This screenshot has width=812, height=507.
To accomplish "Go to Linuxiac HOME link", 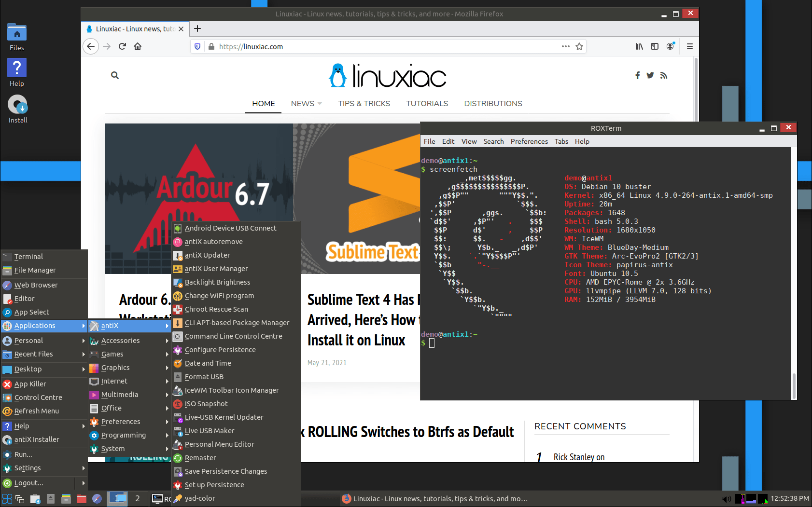I will [264, 104].
